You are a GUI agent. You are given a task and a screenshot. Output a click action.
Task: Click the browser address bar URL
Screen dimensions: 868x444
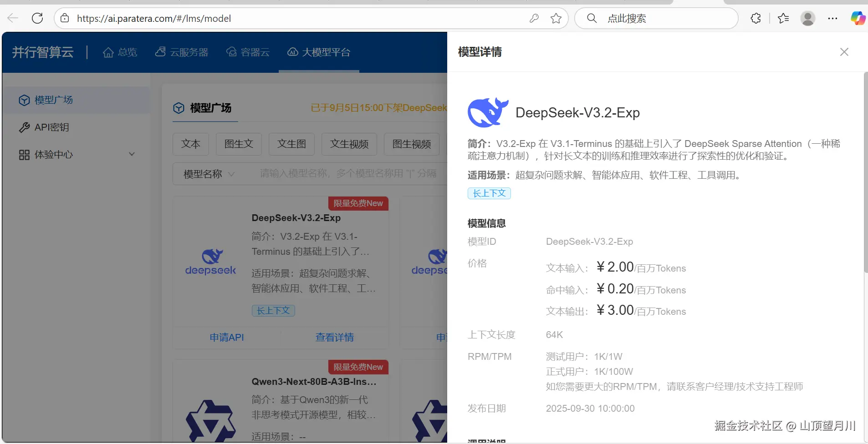pyautogui.click(x=154, y=19)
